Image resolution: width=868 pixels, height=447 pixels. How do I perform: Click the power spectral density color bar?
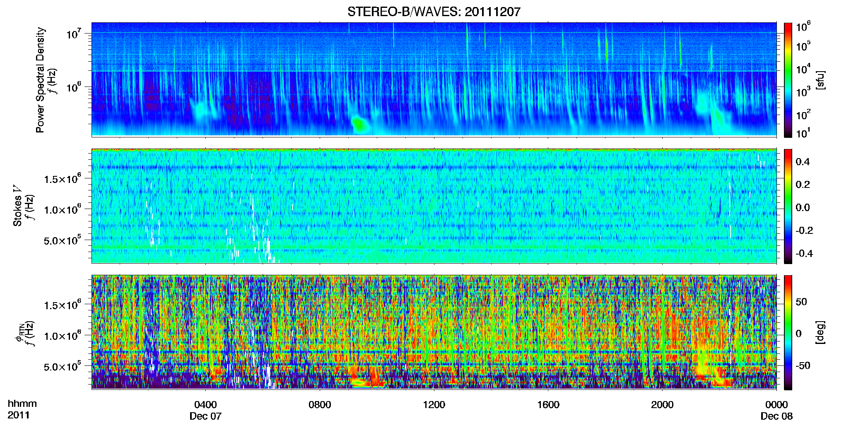788,80
